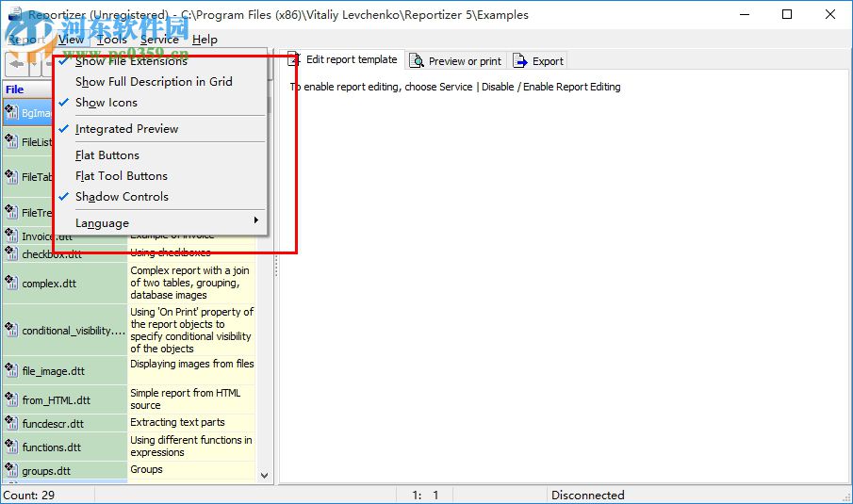This screenshot has width=853, height=504.
Task: Expand the Language submenu
Action: 160,223
